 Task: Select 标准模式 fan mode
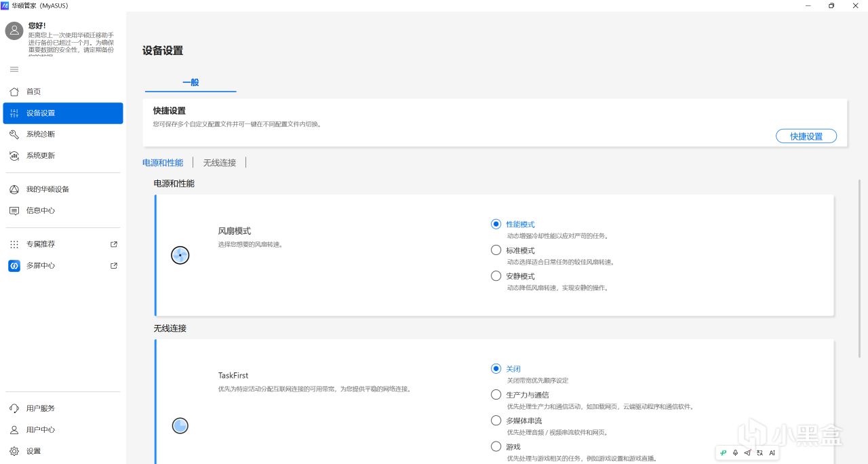point(513,250)
